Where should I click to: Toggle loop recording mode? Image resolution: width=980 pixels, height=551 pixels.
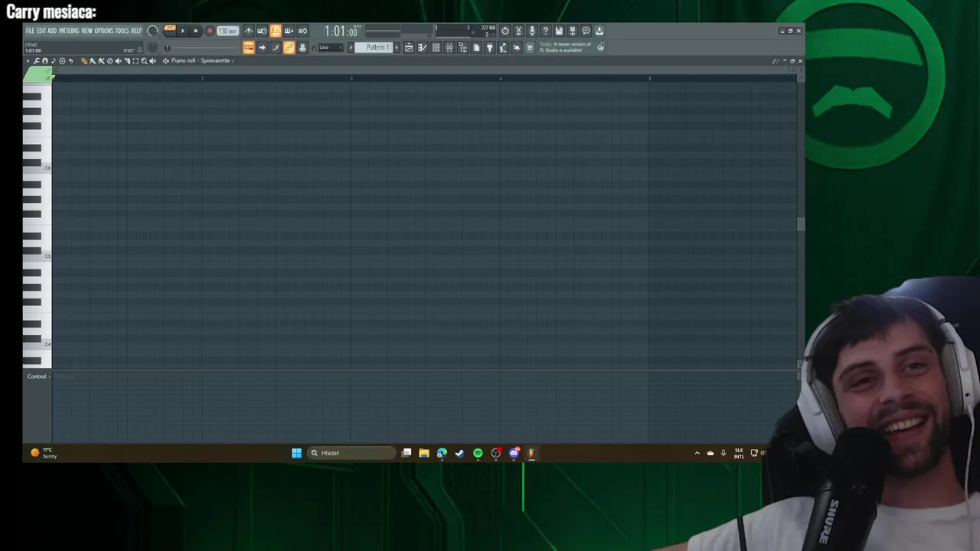(302, 31)
